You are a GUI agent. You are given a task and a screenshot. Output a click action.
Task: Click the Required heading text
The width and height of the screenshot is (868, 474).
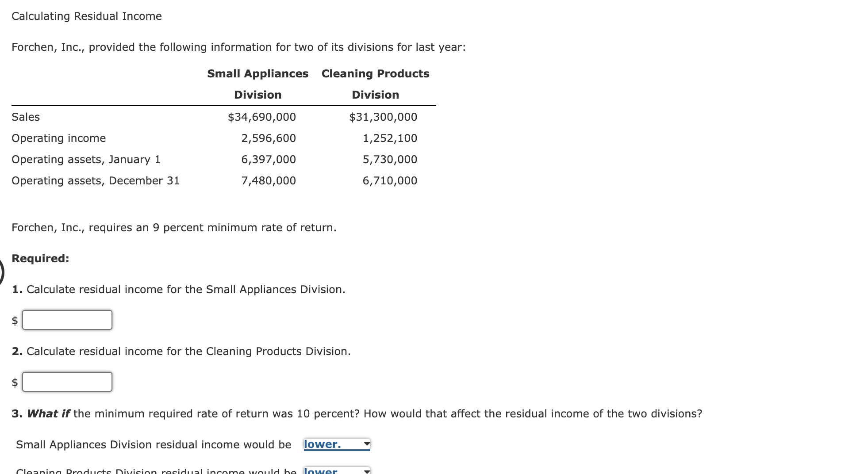pyautogui.click(x=40, y=259)
